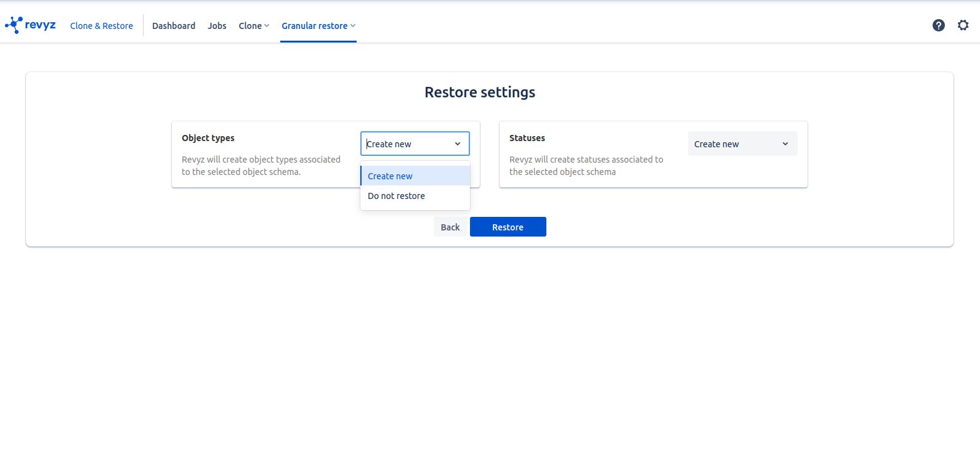980x475 pixels.
Task: Click the Statuses dropdown arrow icon
Action: tap(785, 144)
